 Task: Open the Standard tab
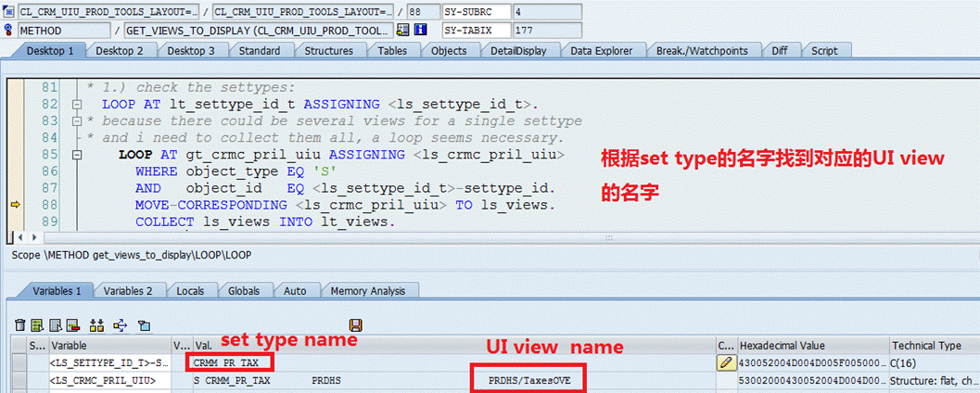point(260,51)
